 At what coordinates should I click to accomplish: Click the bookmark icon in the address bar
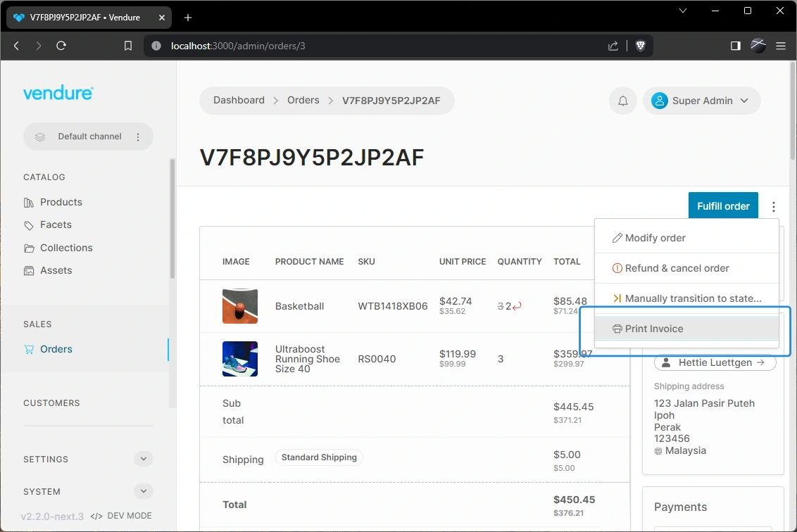point(127,45)
